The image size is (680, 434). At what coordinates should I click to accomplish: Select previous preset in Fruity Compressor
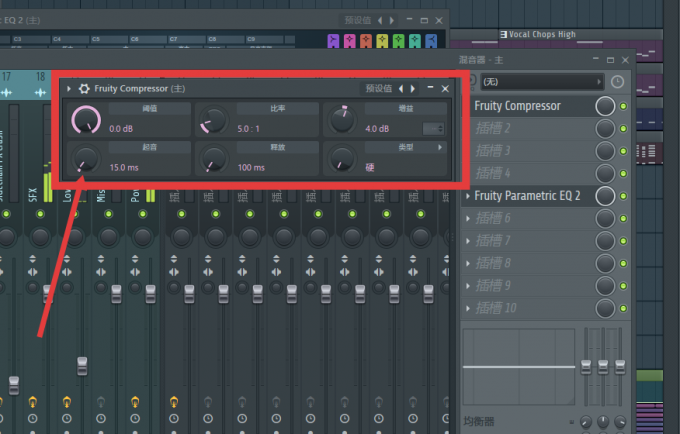click(401, 88)
